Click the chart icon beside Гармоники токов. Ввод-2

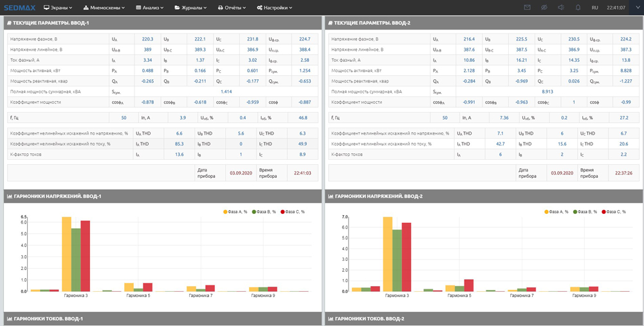(x=331, y=319)
